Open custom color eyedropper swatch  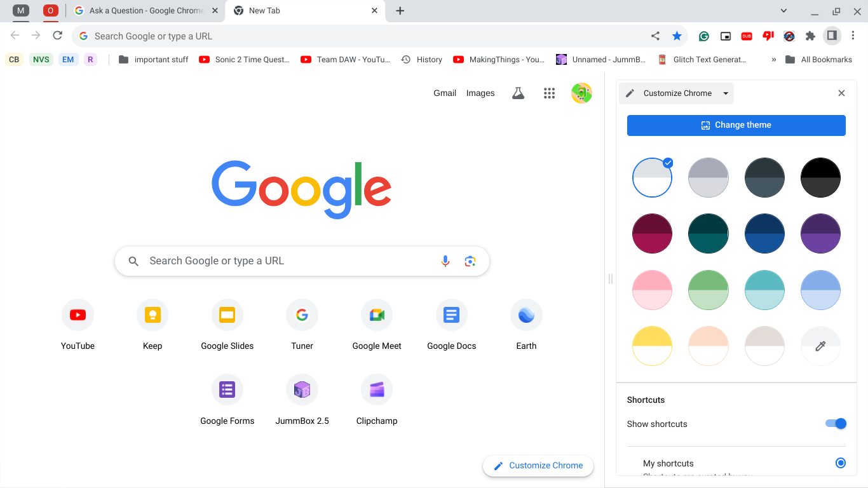pyautogui.click(x=820, y=346)
